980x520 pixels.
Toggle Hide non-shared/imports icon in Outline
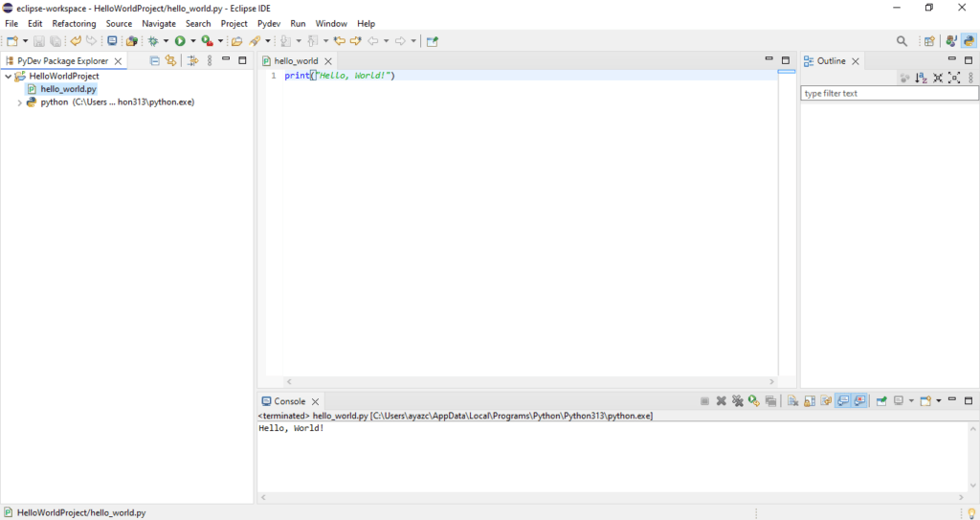[x=905, y=79]
